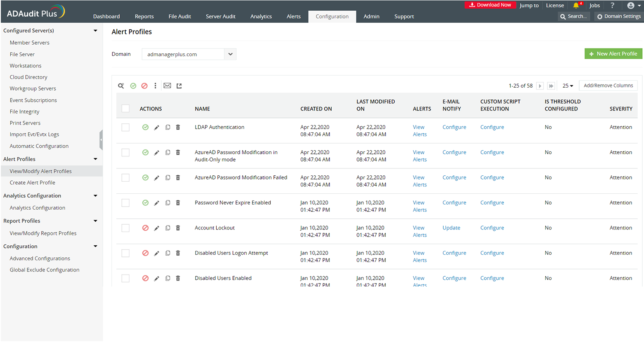
Task: Open the 25 rows per page dropdown
Action: pyautogui.click(x=568, y=86)
